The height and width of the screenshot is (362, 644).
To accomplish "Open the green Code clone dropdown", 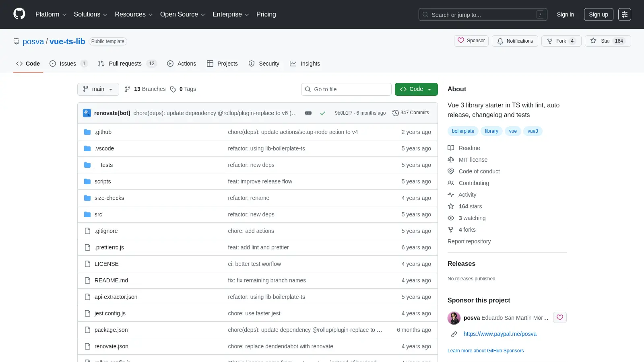I will [416, 89].
